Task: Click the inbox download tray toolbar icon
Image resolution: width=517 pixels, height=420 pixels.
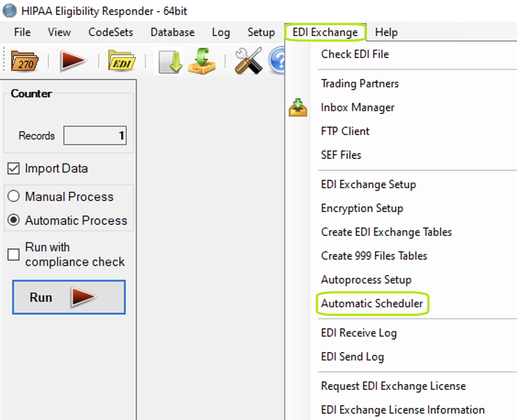Action: pyautogui.click(x=202, y=61)
